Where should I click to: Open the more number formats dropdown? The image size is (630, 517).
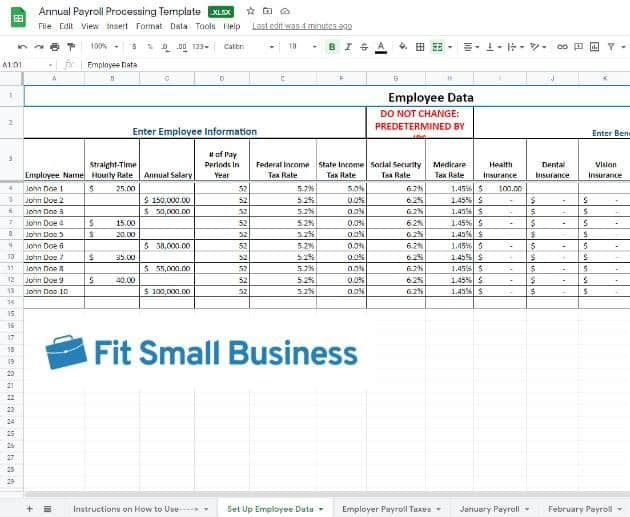[200, 47]
